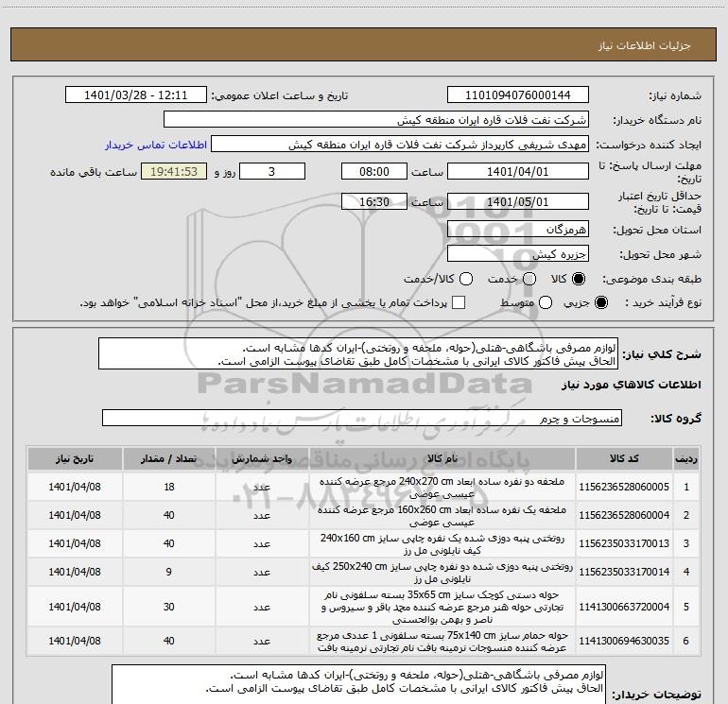This screenshot has width=728, height=704.
Task: Click quantity 18 in row 1
Action: [169, 487]
